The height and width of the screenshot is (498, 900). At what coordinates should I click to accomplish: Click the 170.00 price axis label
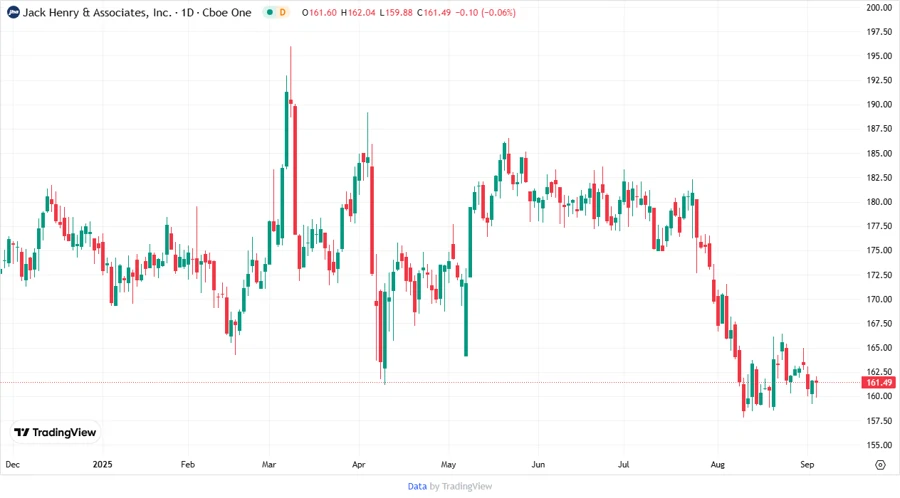(x=879, y=299)
